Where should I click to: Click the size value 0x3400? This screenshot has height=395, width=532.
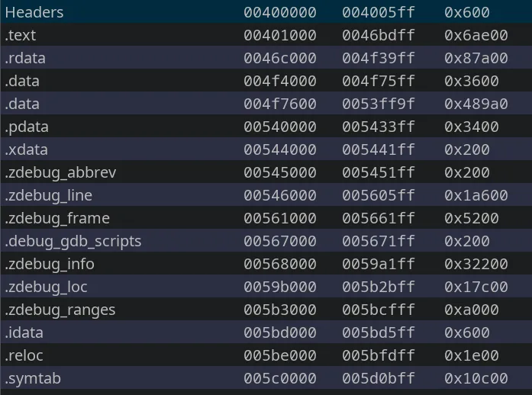coord(472,127)
